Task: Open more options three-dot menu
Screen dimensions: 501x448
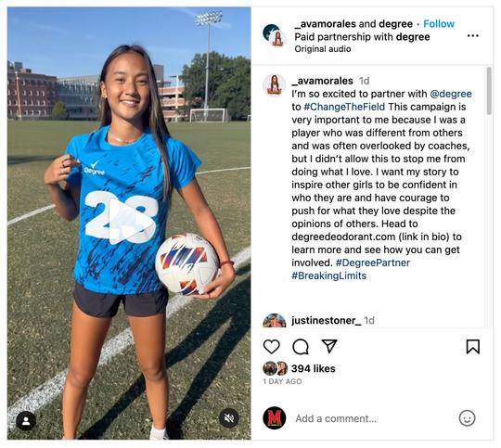Action: pyautogui.click(x=472, y=36)
